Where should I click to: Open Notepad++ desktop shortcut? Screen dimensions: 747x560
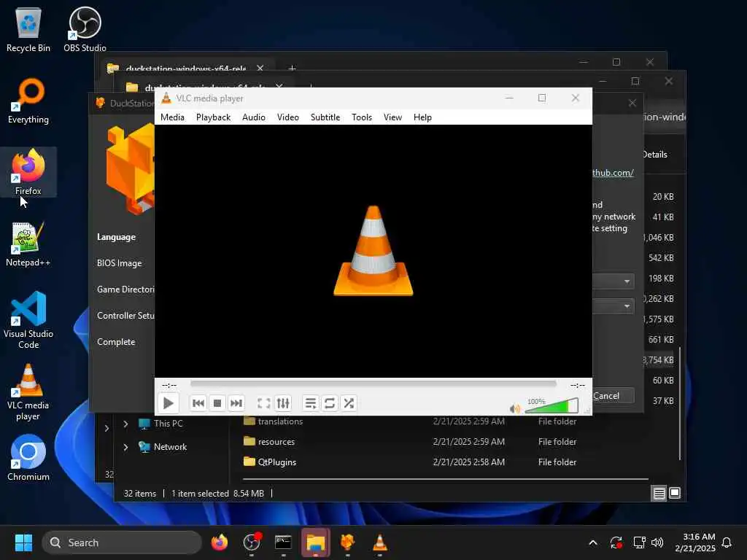pyautogui.click(x=28, y=244)
